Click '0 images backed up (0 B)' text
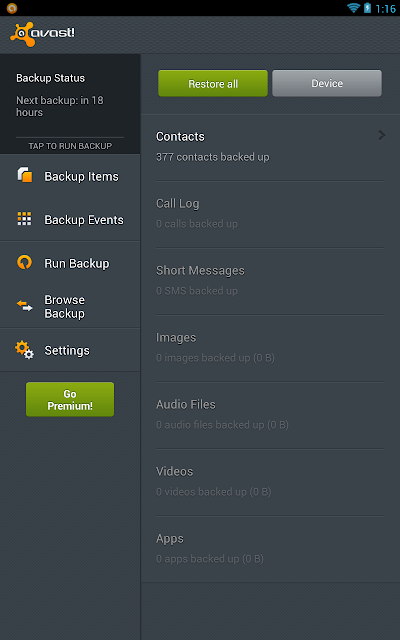 [x=215, y=358]
